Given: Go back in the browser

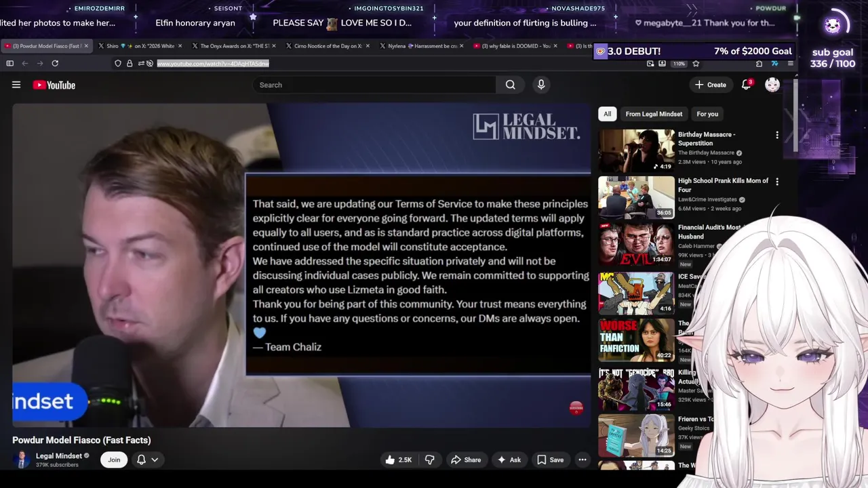Looking at the screenshot, I should [x=25, y=63].
